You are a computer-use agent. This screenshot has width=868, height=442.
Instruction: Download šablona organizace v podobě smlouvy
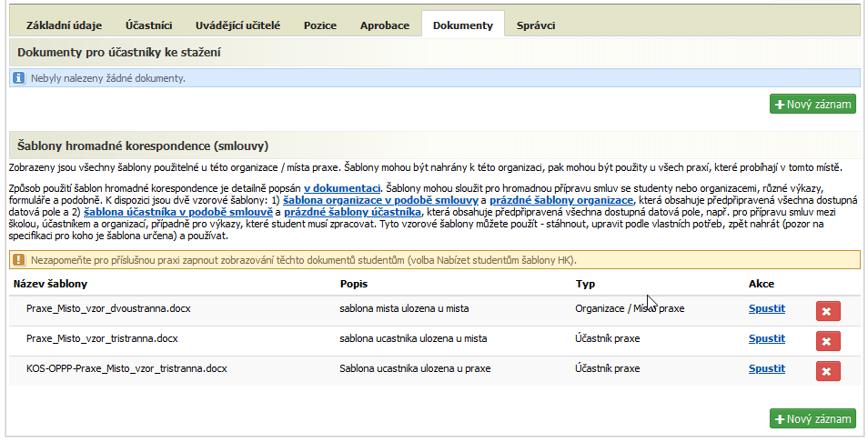[381, 200]
